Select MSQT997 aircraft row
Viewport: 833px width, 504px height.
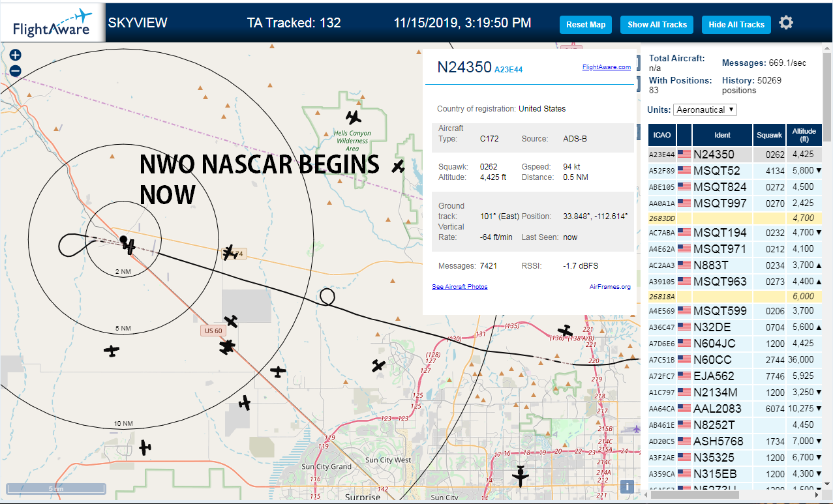(735, 203)
